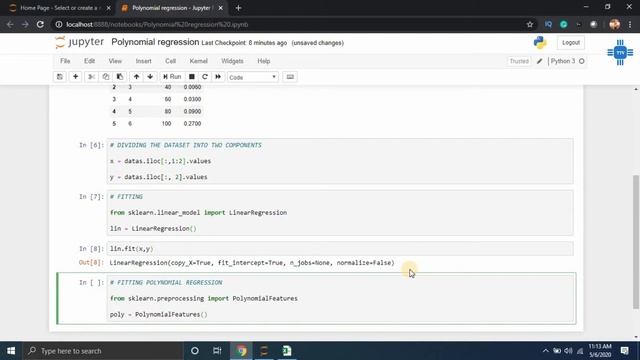Image resolution: width=640 pixels, height=360 pixels.
Task: Open the Kernel menu
Action: (x=198, y=61)
